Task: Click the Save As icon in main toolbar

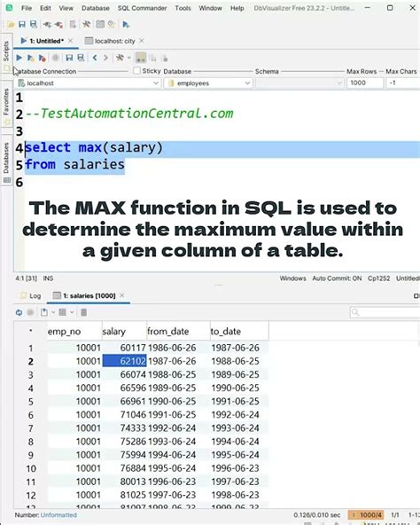Action: (x=34, y=25)
